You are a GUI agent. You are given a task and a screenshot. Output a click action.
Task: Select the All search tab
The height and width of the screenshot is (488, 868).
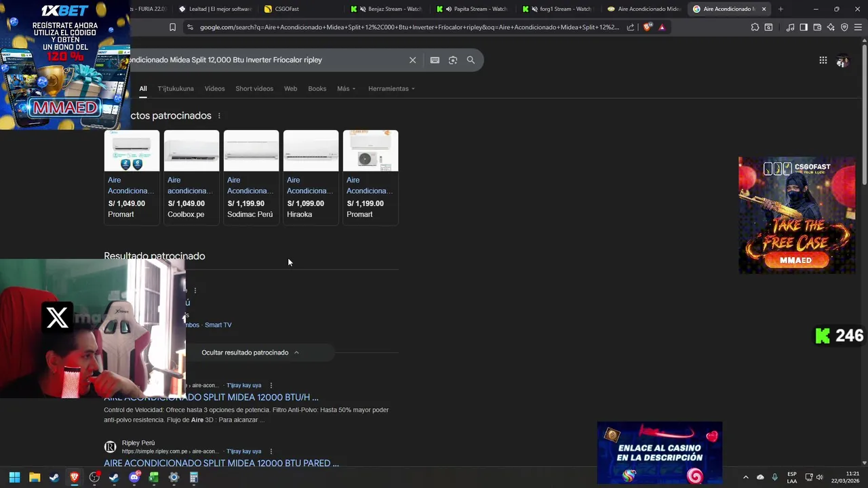click(x=143, y=89)
